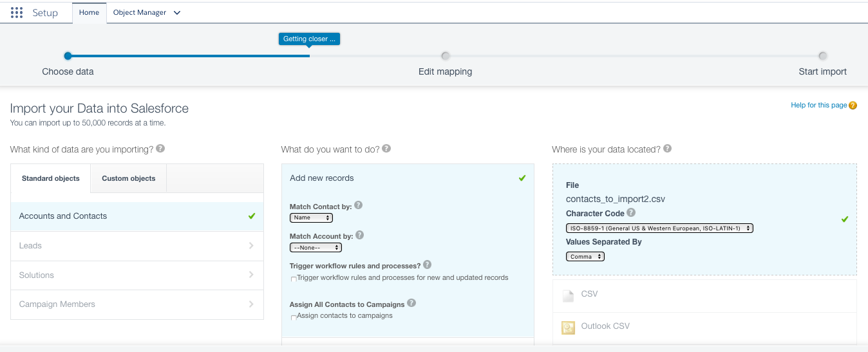868x352 pixels.
Task: Open the App Launcher grid icon
Action: click(x=17, y=13)
